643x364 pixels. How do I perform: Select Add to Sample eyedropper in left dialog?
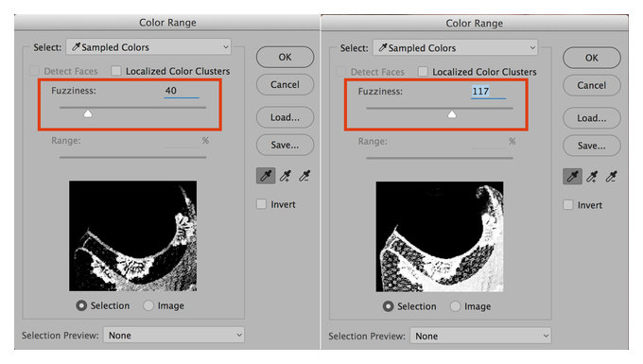[286, 176]
